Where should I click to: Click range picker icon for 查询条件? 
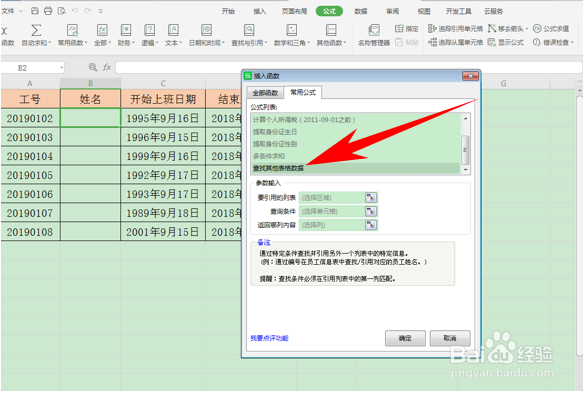pos(371,211)
